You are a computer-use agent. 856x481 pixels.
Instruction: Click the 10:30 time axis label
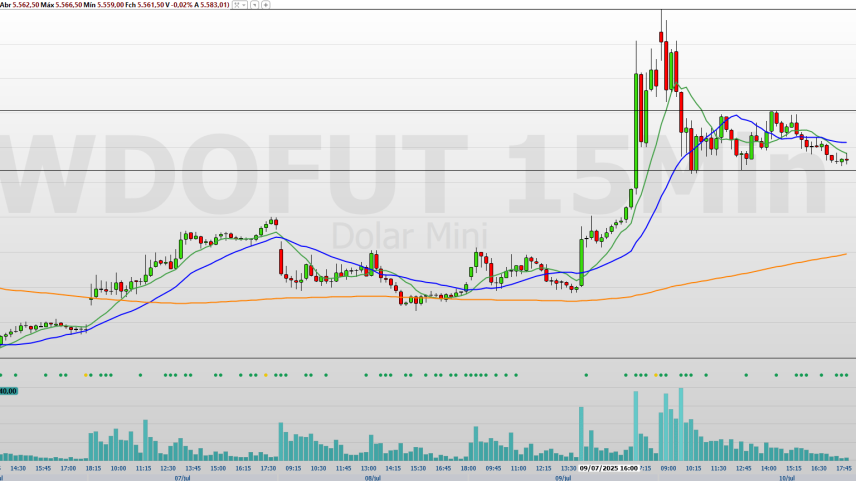pyautogui.click(x=318, y=468)
